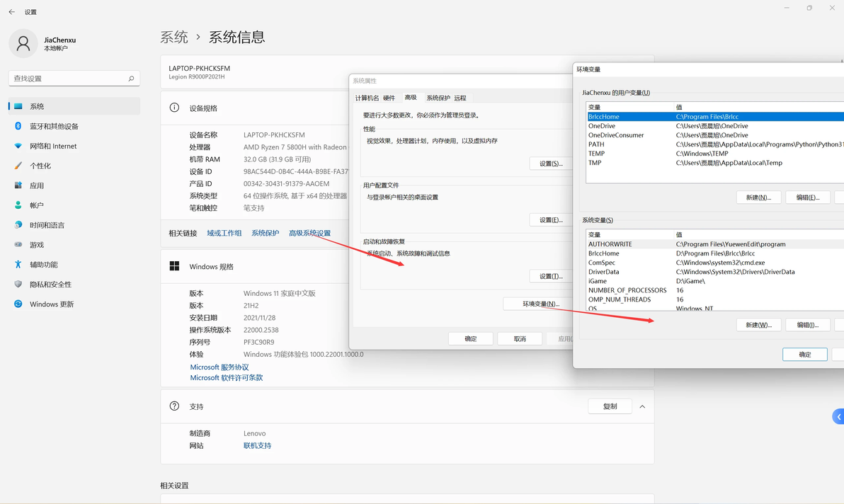The height and width of the screenshot is (504, 844).
Task: Open 应用 settings
Action: point(74,185)
